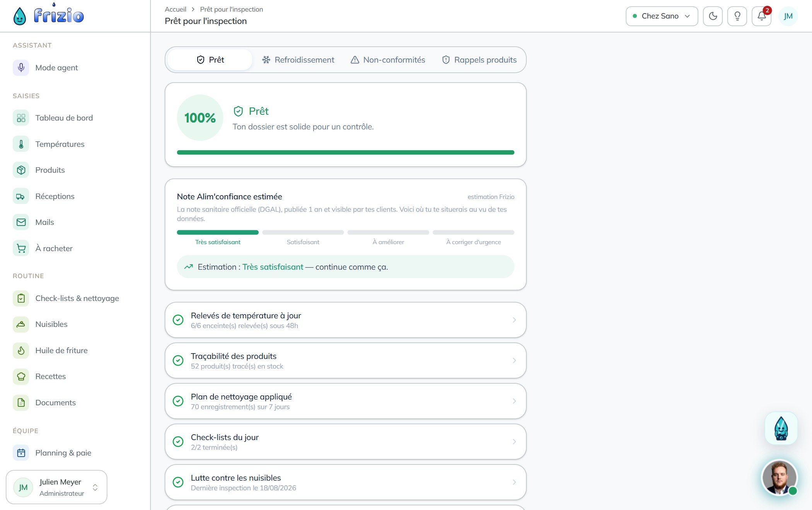Expand Traçabilité des produits row
The height and width of the screenshot is (510, 812).
[345, 360]
